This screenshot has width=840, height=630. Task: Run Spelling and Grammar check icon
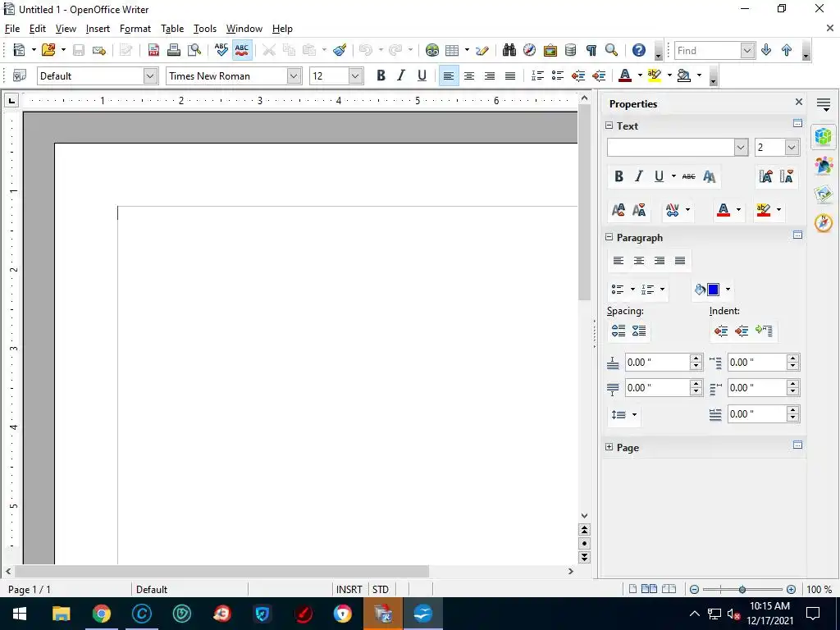click(221, 50)
